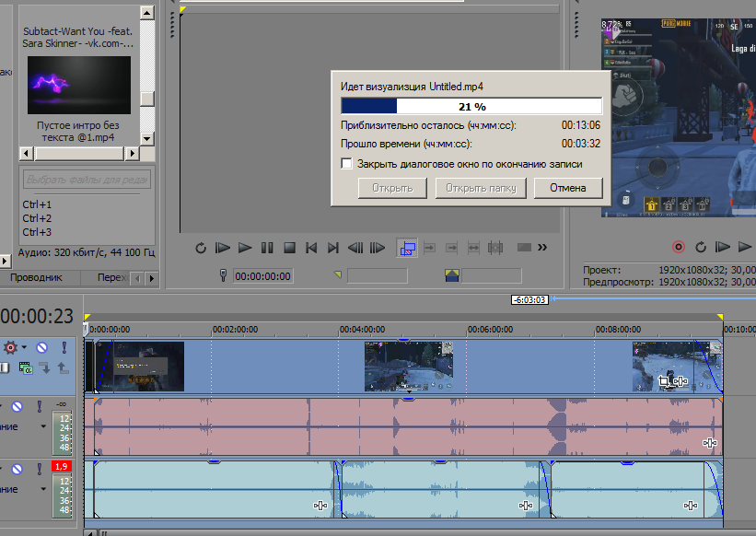Click the 21% render progress bar
This screenshot has width=756, height=536.
[x=472, y=105]
